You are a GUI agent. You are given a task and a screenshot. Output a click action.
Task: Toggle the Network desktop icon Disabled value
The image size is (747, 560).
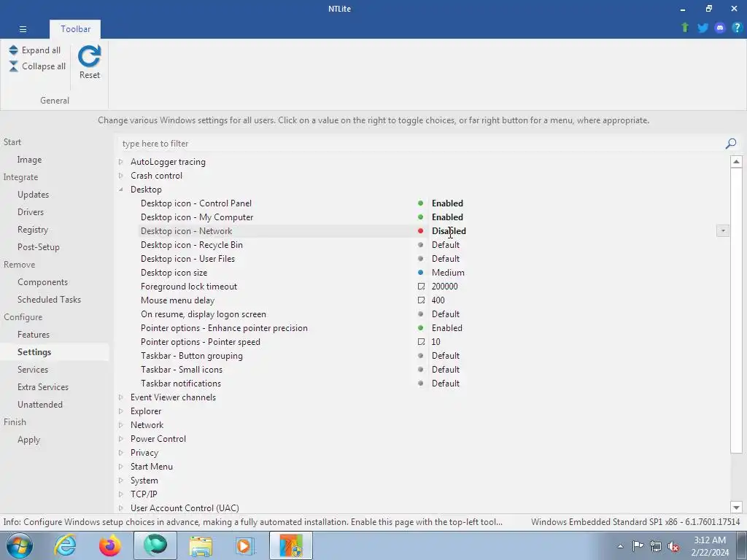point(449,231)
